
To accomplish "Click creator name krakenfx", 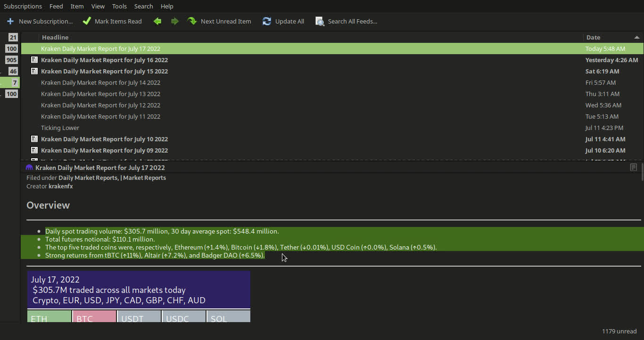I will (61, 186).
